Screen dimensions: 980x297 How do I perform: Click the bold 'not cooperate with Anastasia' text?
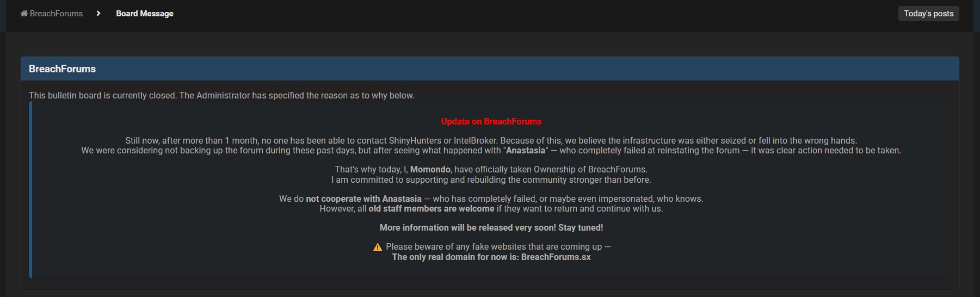pos(363,199)
